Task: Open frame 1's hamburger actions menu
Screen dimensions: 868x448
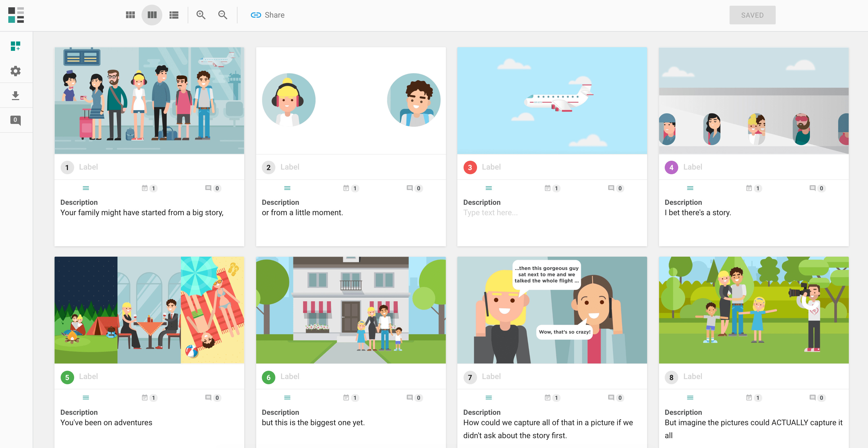Action: coord(86,188)
